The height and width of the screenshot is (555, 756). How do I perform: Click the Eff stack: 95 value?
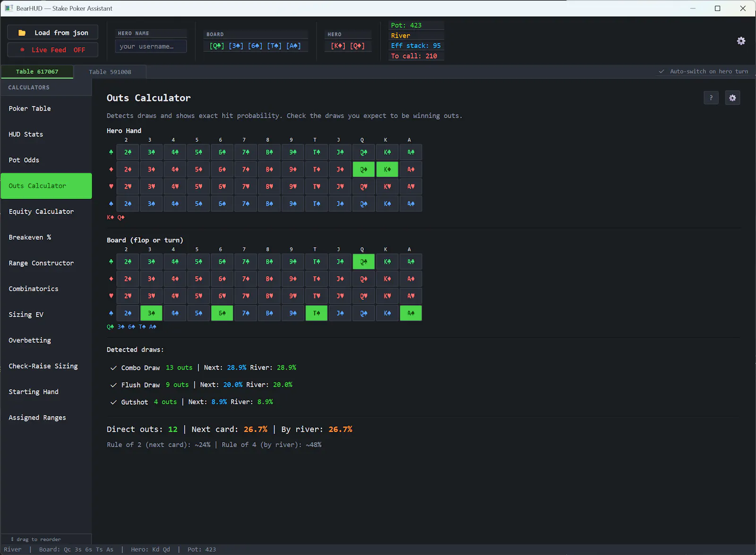coord(416,46)
